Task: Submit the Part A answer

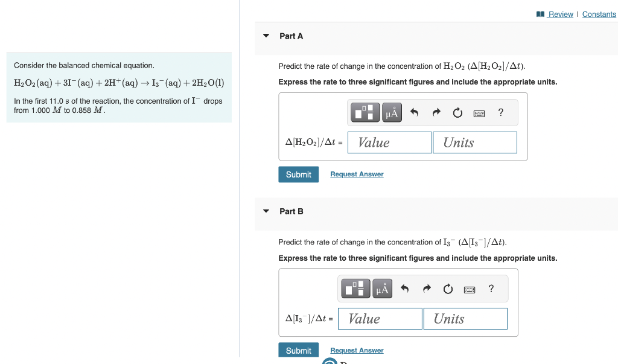Action: click(x=298, y=174)
